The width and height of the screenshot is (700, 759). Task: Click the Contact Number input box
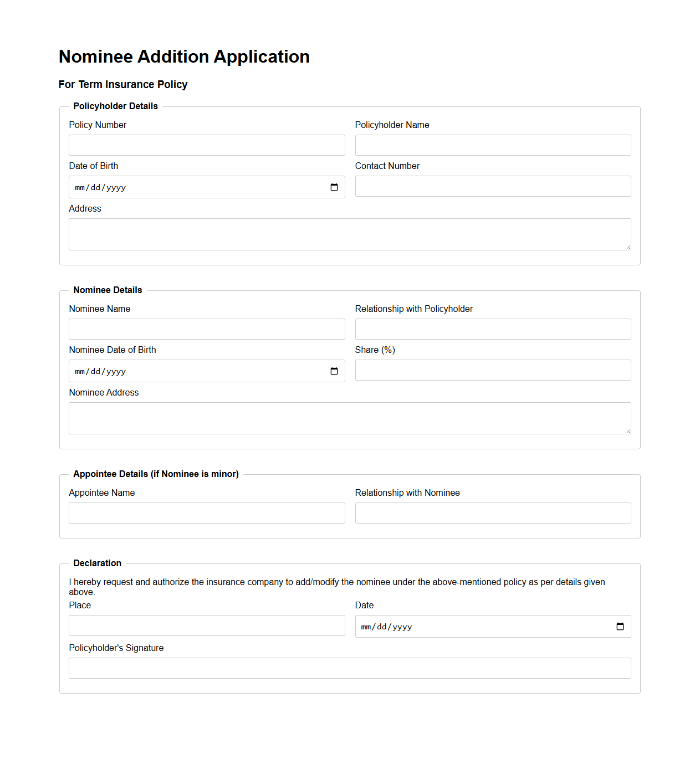[x=493, y=186]
